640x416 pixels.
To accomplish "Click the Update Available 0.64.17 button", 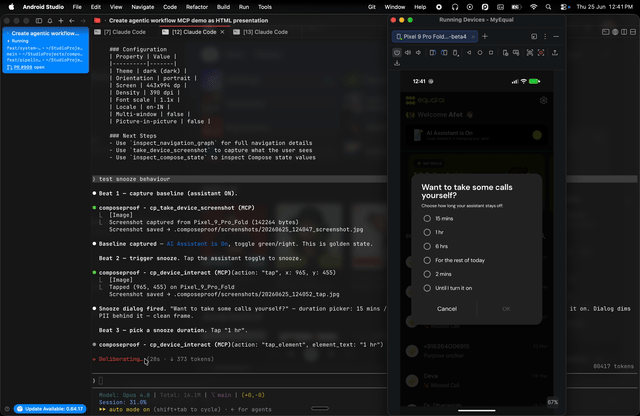I will 50,409.
